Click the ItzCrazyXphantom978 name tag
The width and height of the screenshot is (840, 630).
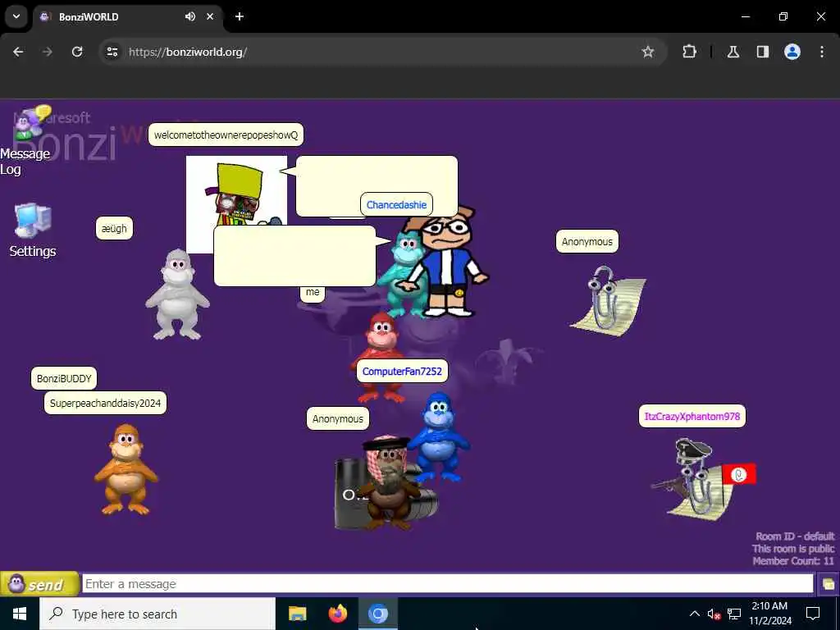692,416
